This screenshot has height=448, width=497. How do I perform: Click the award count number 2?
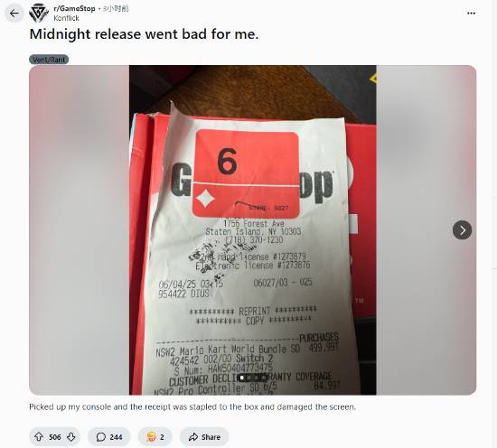pyautogui.click(x=162, y=437)
